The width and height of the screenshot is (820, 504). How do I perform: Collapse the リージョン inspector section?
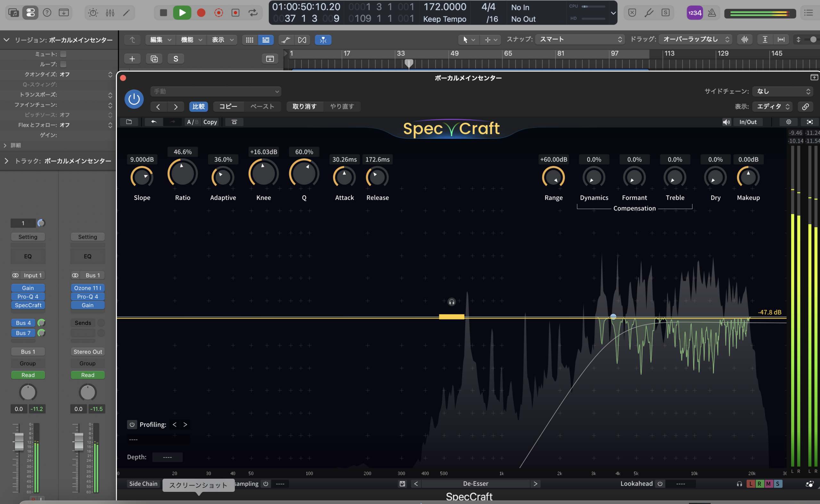click(6, 40)
